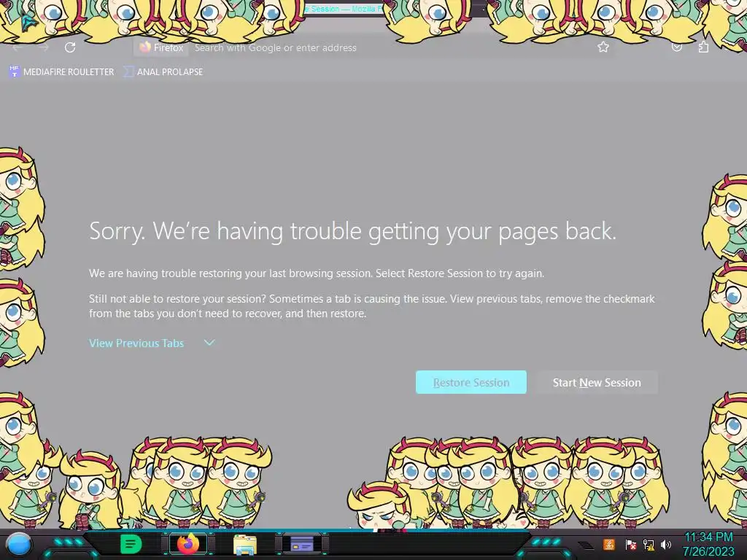Open the Extensions puzzle-piece icon
Viewport: 747px width, 560px height.
click(x=703, y=47)
